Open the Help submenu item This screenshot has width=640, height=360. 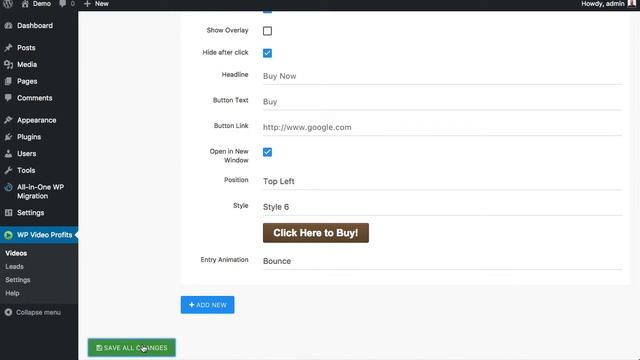pos(12,293)
